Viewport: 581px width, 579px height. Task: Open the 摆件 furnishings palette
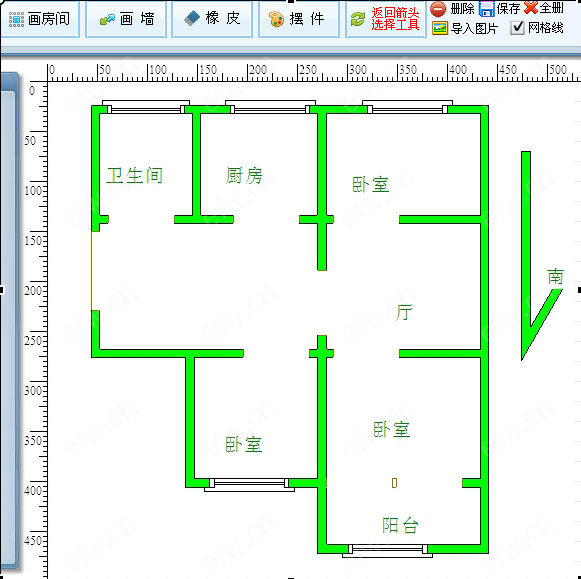(x=299, y=19)
